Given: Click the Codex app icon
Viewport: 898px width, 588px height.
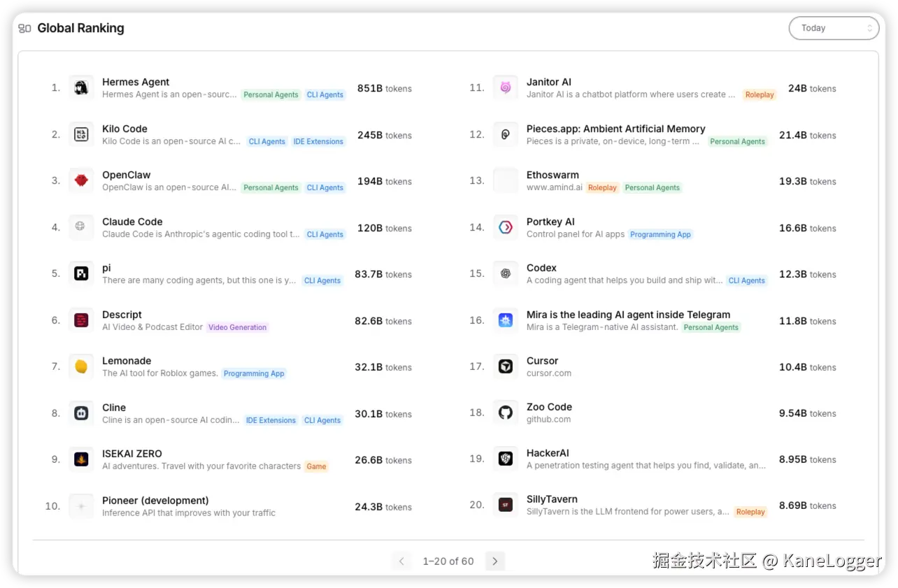Looking at the screenshot, I should 506,274.
